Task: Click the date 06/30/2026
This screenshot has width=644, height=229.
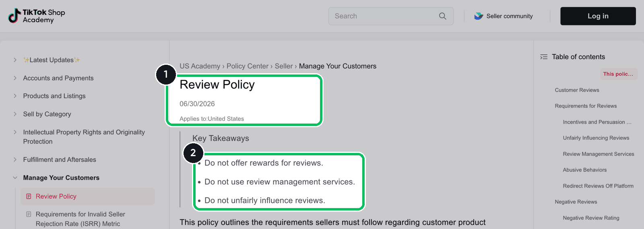Action: (x=197, y=104)
